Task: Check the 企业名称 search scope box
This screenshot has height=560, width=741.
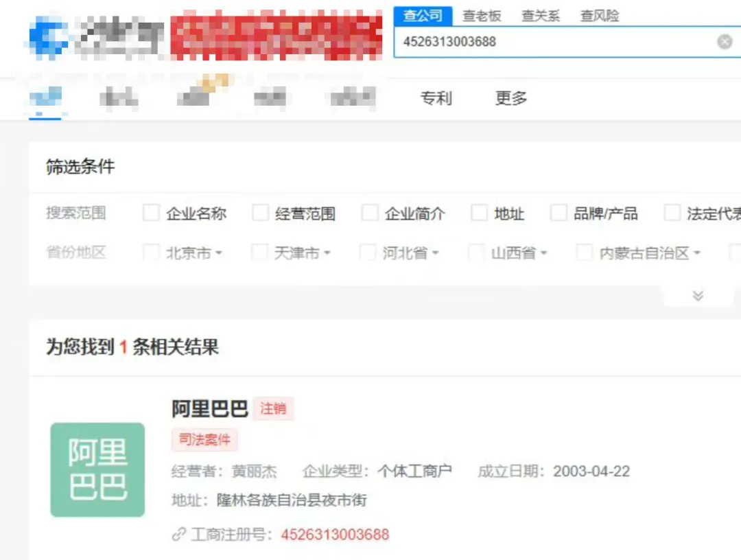Action: pos(151,213)
